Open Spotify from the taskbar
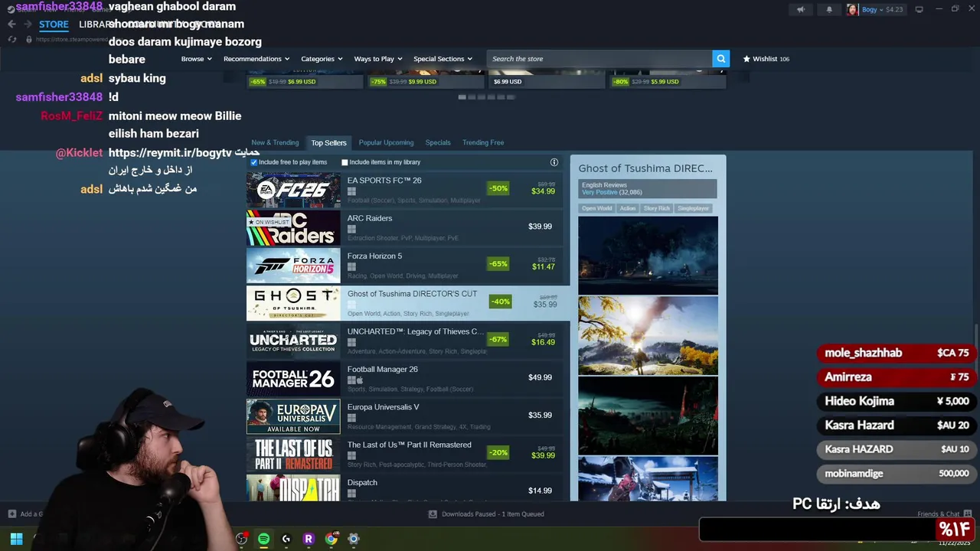 coord(263,539)
